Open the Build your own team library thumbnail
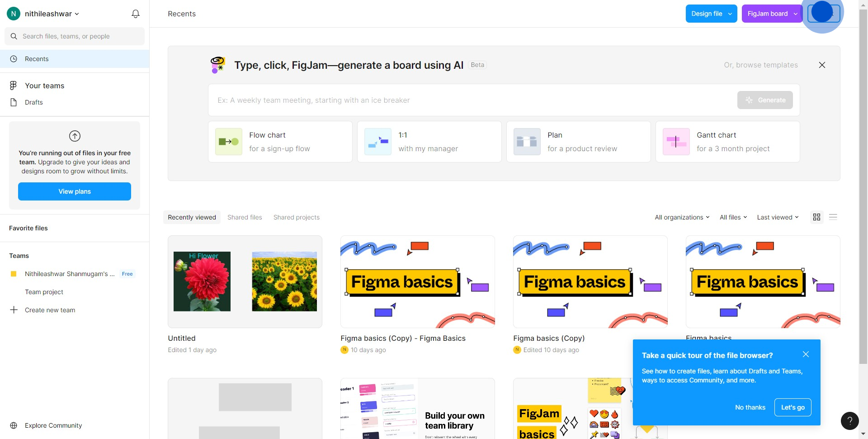868x439 pixels. [x=418, y=408]
